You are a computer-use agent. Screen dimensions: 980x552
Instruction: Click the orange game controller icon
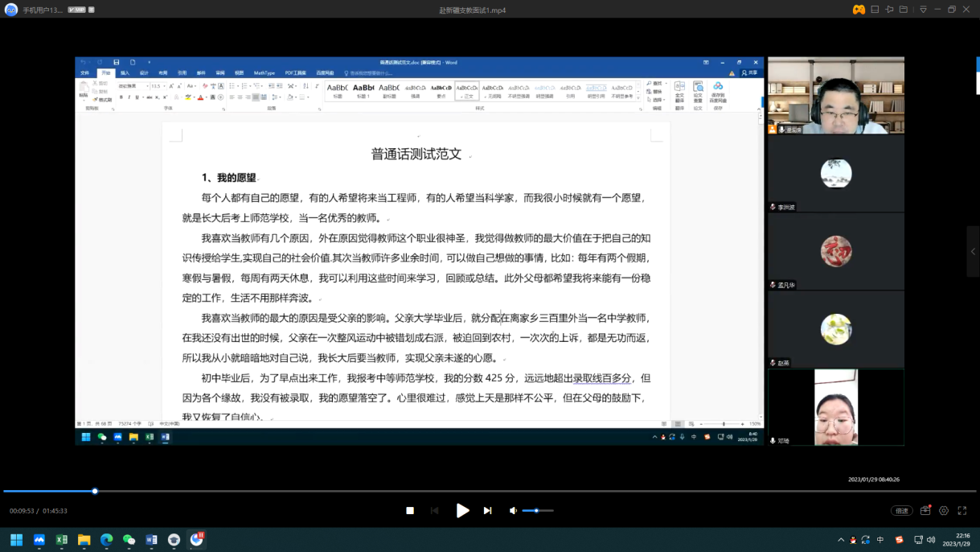point(859,10)
